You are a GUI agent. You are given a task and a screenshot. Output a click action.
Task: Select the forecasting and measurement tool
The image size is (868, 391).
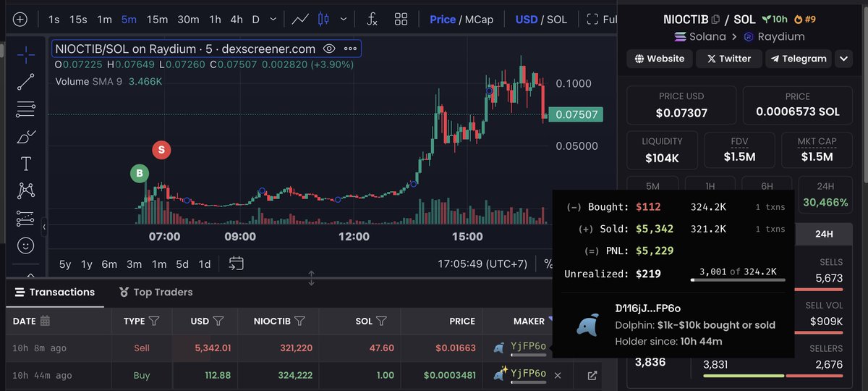pos(26,218)
